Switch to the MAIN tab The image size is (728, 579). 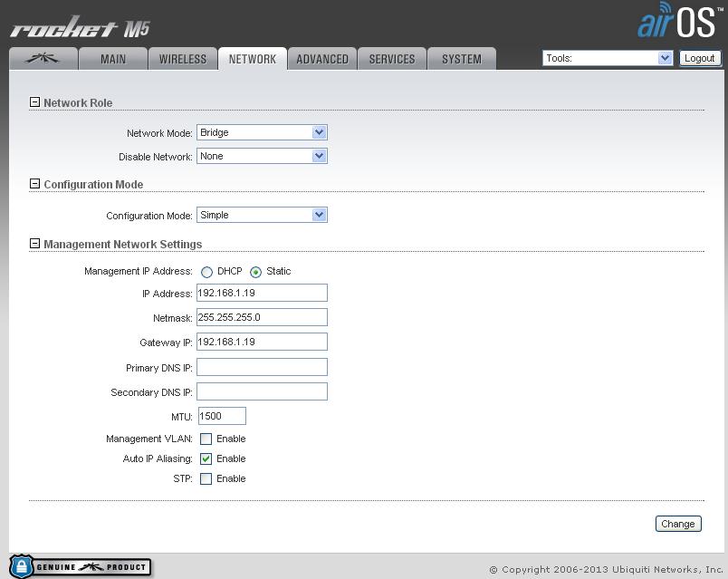(x=113, y=59)
